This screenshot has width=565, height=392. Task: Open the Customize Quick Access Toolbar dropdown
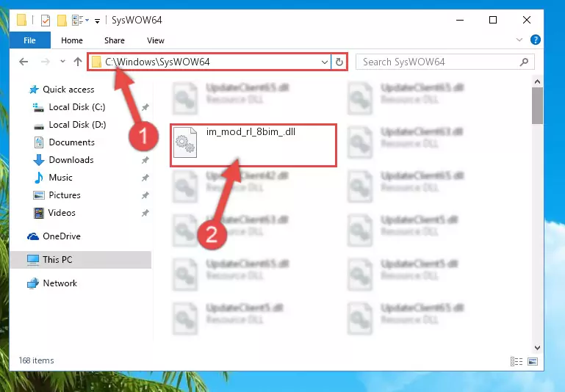tap(97, 21)
